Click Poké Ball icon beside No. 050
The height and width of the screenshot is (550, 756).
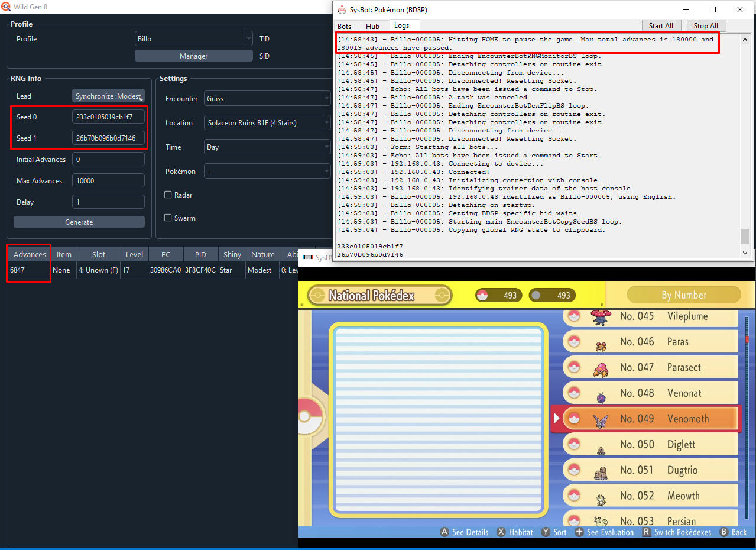[x=573, y=444]
